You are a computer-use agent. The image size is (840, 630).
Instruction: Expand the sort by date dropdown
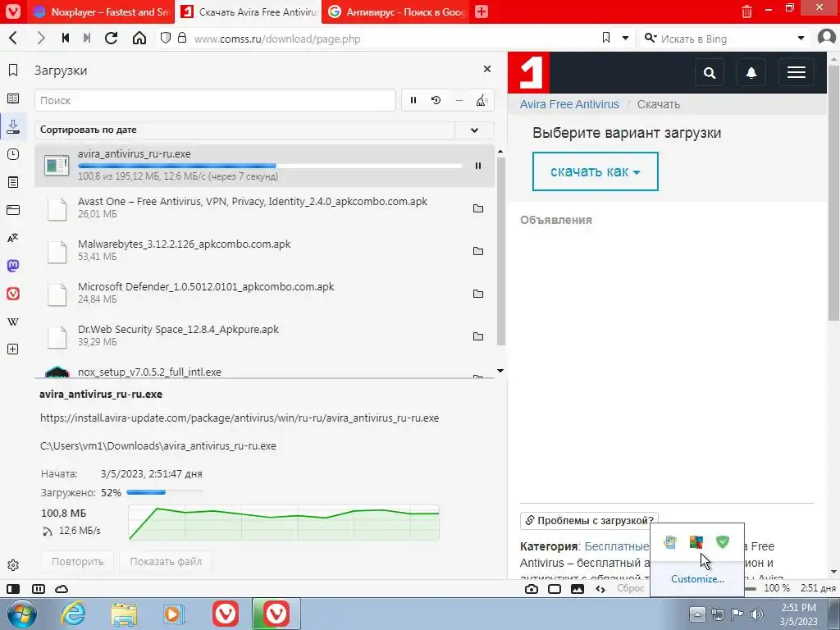(474, 130)
